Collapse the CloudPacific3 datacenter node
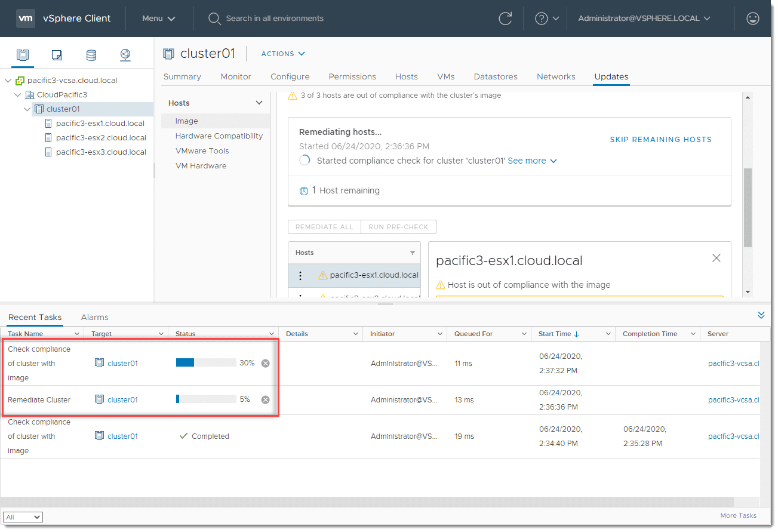Image resolution: width=778 pixels, height=532 pixels. [x=19, y=94]
